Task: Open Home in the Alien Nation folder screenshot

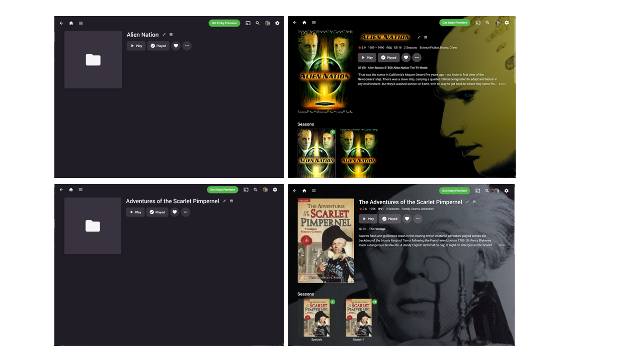Action: coord(71,23)
